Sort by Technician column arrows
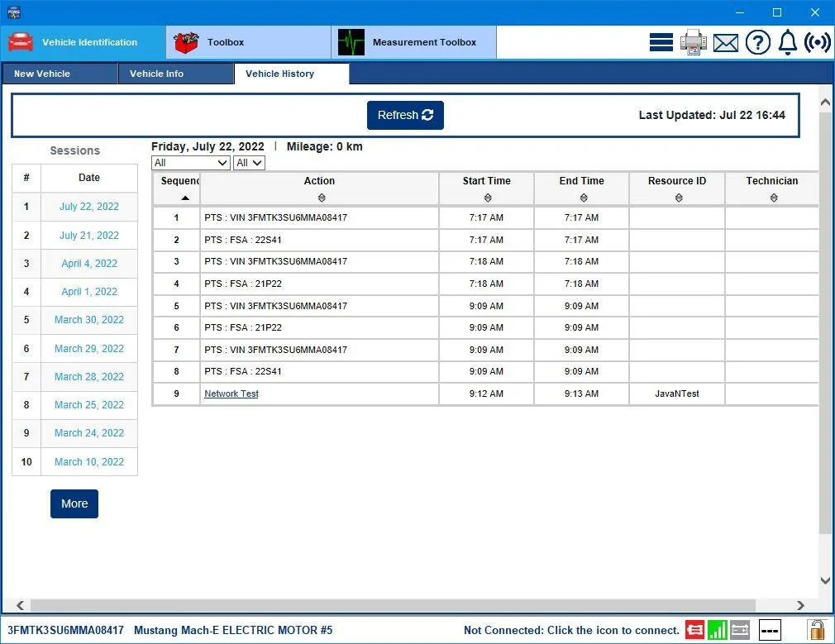The width and height of the screenshot is (835, 644). pos(774,198)
